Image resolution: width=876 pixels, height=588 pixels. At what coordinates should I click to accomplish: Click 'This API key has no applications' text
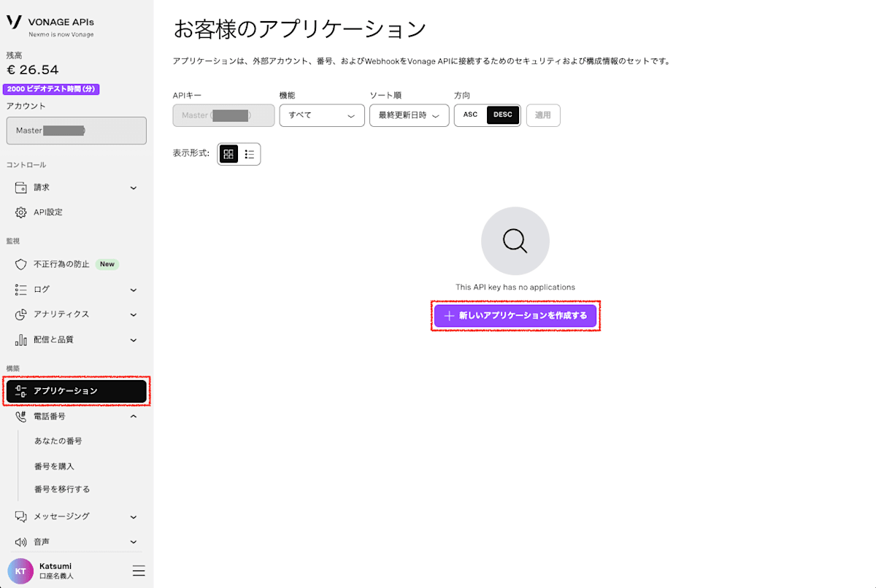point(515,287)
